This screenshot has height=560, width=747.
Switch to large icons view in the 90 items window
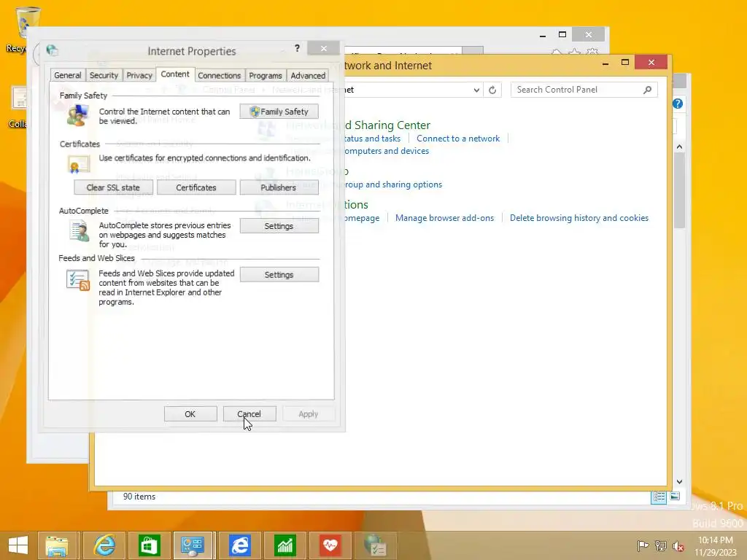(675, 496)
